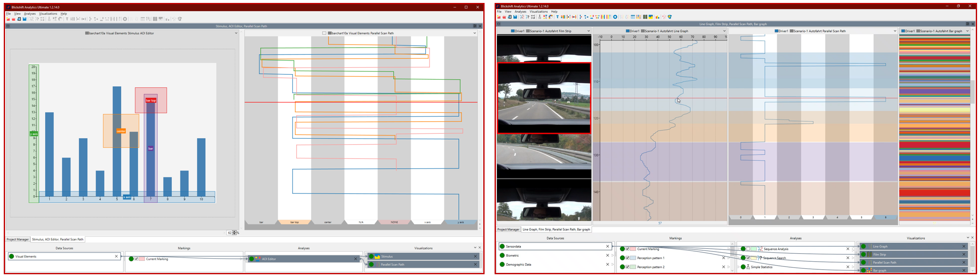Collapse panel icon beside left window title bar
Viewport: 980px width, 278px height.
pos(8,26)
